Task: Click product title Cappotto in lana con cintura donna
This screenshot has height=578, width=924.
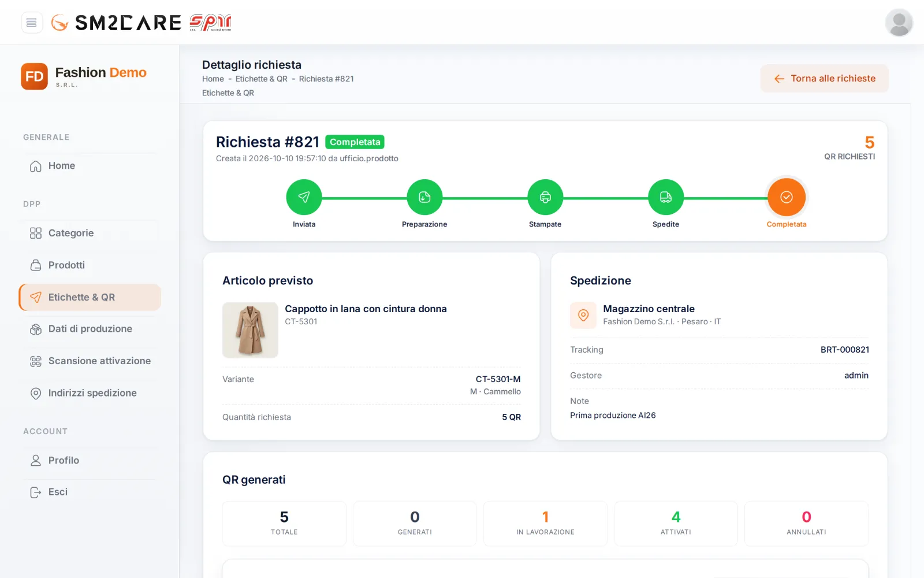Action: (x=366, y=309)
